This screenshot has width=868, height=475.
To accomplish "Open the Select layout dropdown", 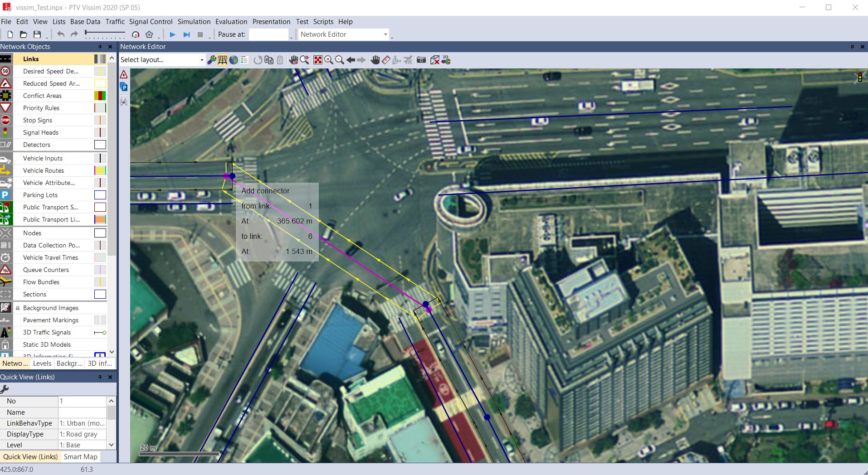I will click(x=202, y=60).
